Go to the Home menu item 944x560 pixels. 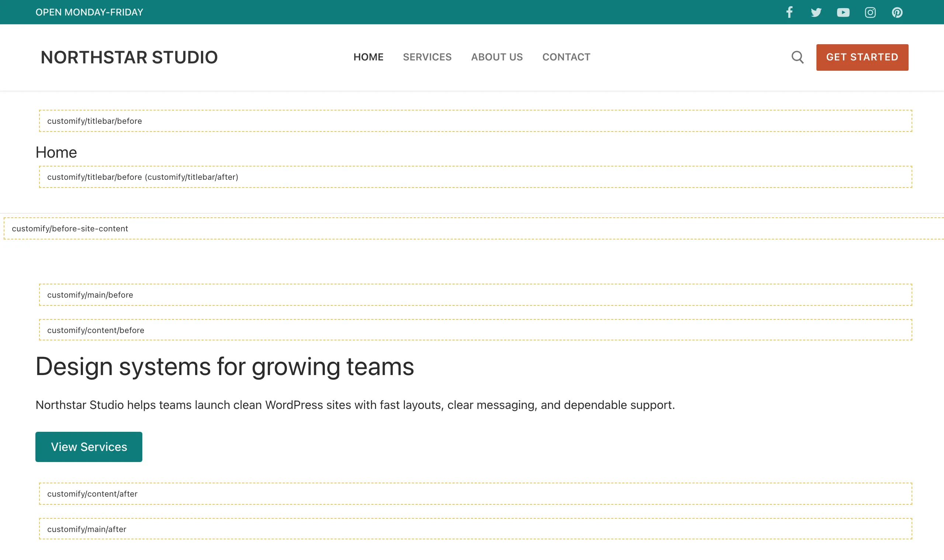(368, 57)
